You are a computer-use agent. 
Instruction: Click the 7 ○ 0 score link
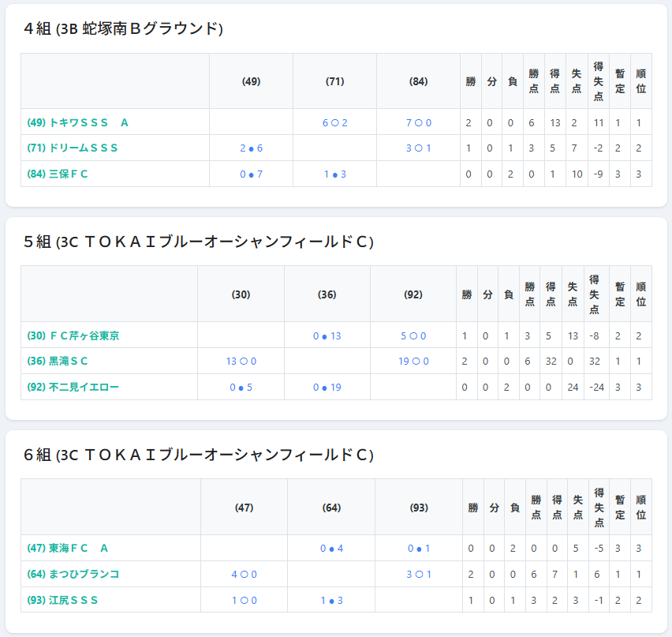pos(418,122)
